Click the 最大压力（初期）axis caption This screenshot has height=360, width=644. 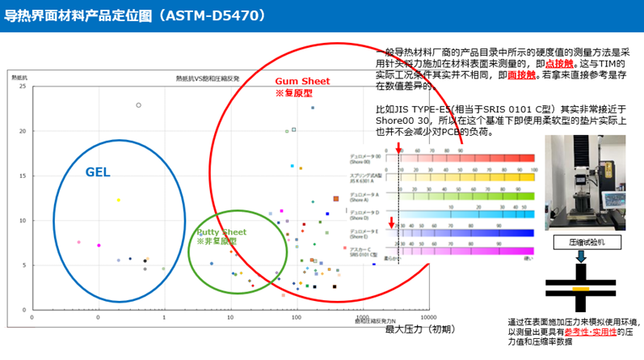tap(415, 330)
